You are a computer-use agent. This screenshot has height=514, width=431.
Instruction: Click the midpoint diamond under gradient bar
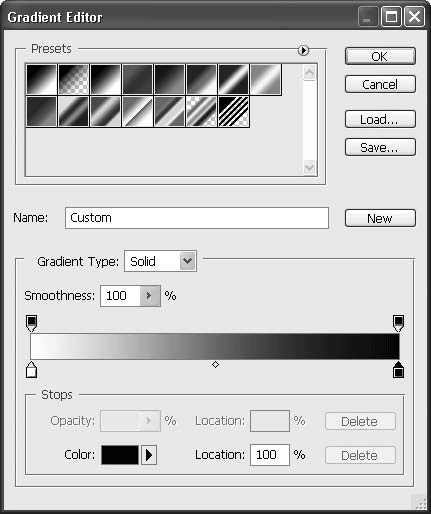pos(215,365)
